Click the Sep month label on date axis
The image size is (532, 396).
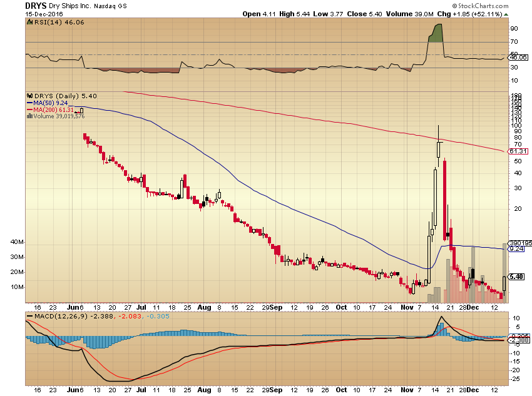(277, 308)
